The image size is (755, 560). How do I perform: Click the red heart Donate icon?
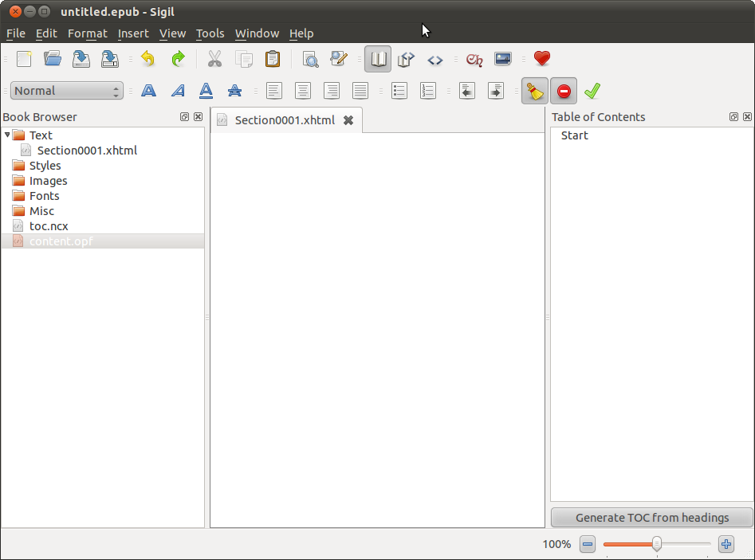[x=542, y=59]
